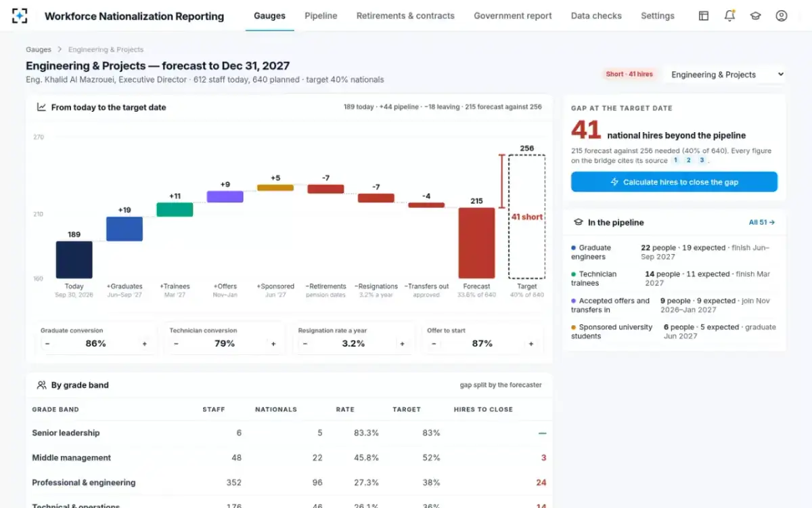This screenshot has width=812, height=508.
Task: Open the graduation cap training icon
Action: pos(756,16)
